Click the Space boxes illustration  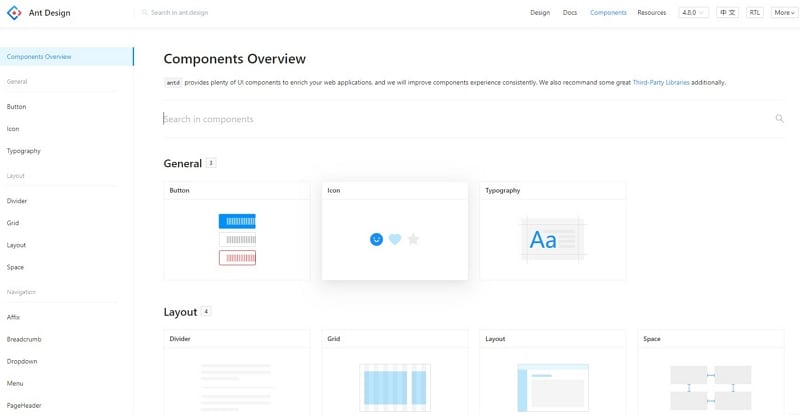pos(711,387)
